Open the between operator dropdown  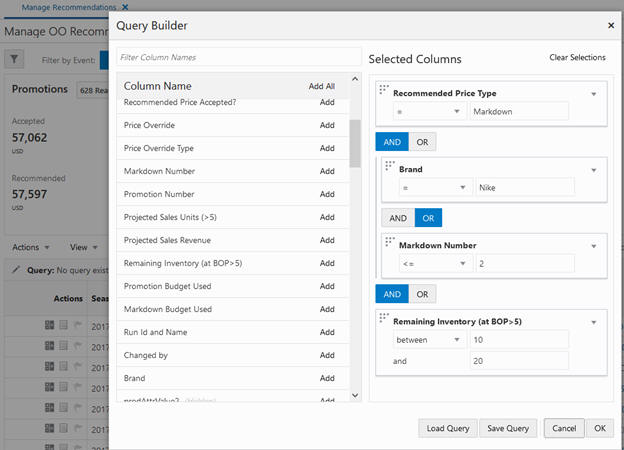(x=429, y=340)
